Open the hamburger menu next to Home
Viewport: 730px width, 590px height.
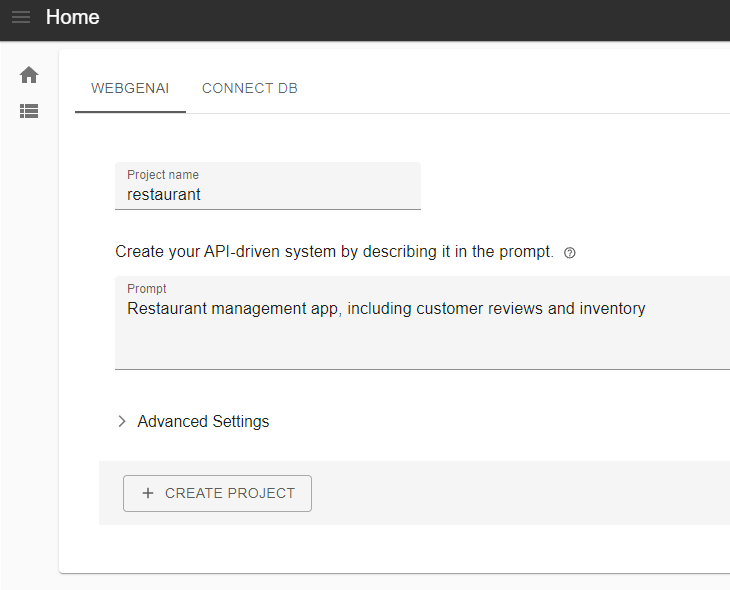21,17
